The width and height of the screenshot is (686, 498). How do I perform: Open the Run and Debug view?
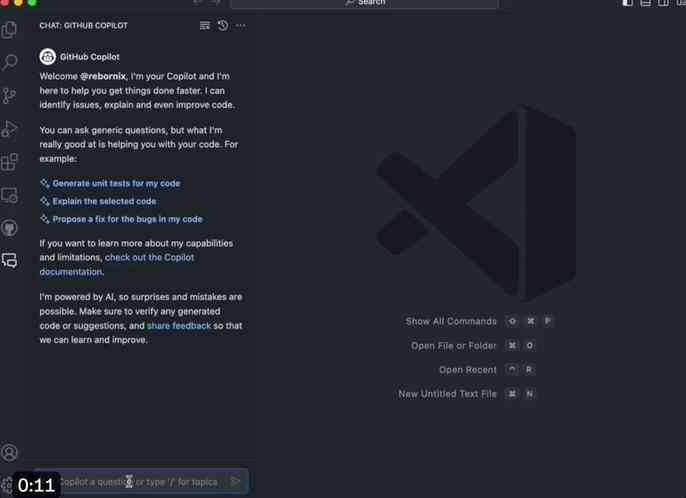click(x=9, y=129)
